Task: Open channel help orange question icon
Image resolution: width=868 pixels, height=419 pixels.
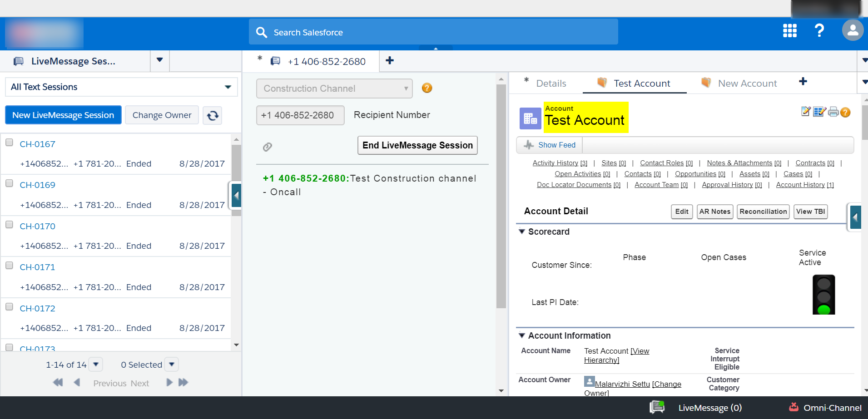Action: click(x=427, y=88)
